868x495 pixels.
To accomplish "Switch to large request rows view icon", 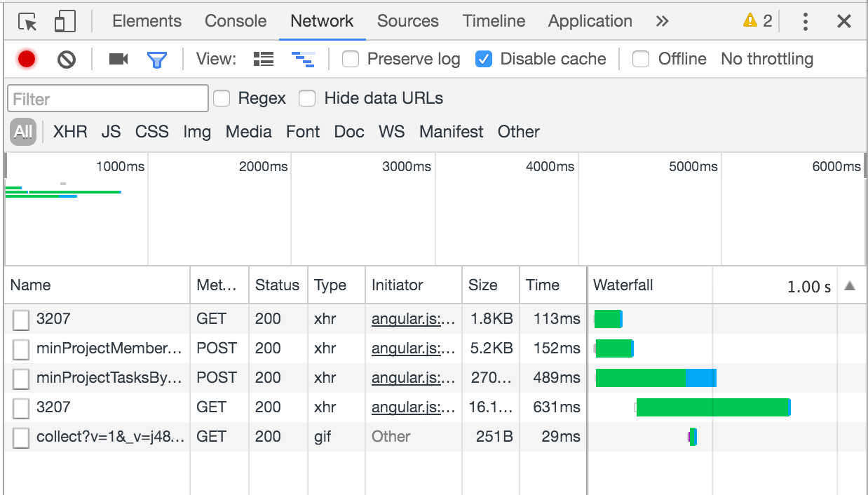I will (x=264, y=59).
